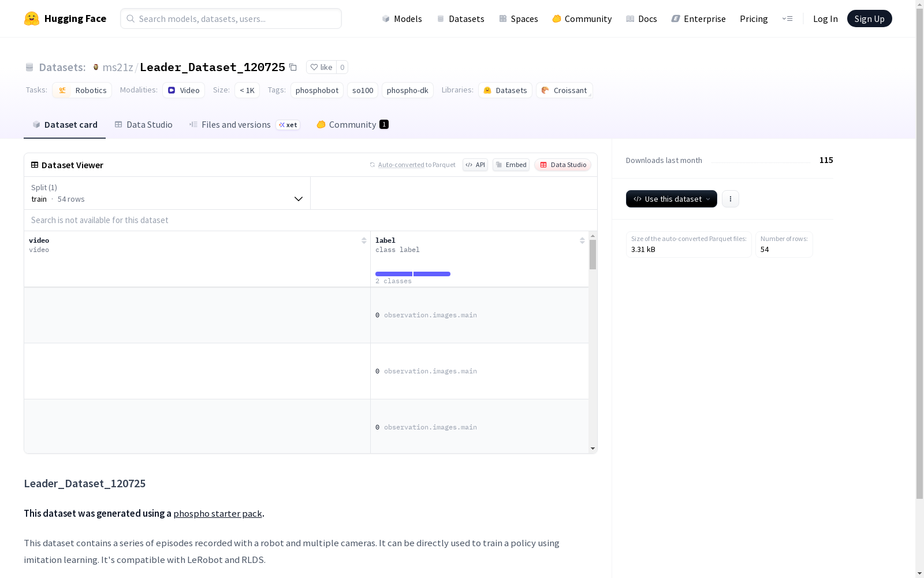Click the Embed button

(511, 165)
